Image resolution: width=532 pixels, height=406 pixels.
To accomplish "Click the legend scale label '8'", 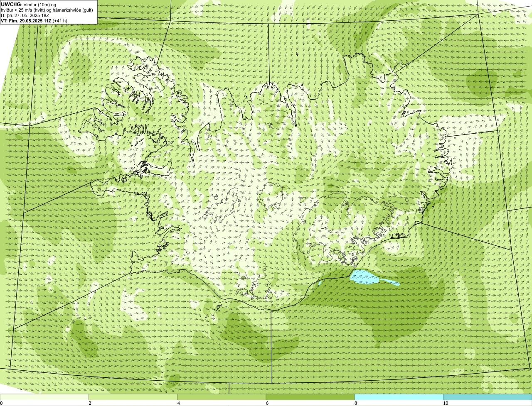I will [356, 403].
